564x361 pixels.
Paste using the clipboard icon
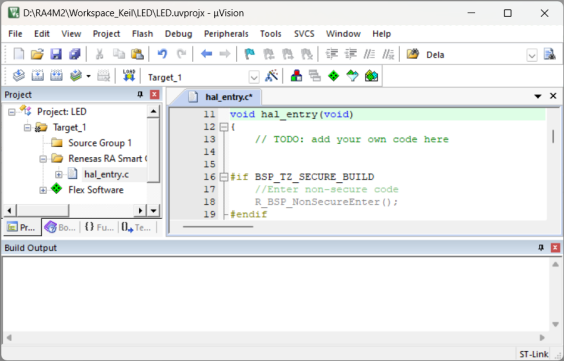pyautogui.click(x=137, y=54)
